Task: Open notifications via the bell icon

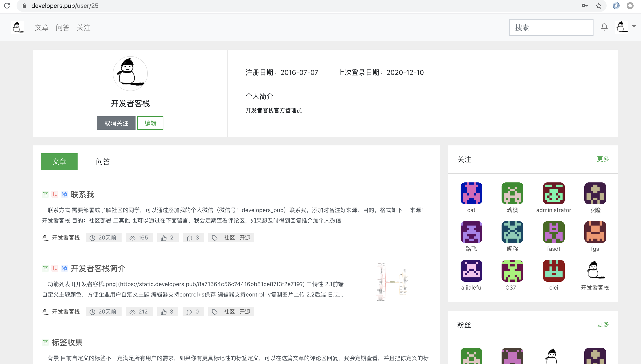Action: pyautogui.click(x=604, y=27)
